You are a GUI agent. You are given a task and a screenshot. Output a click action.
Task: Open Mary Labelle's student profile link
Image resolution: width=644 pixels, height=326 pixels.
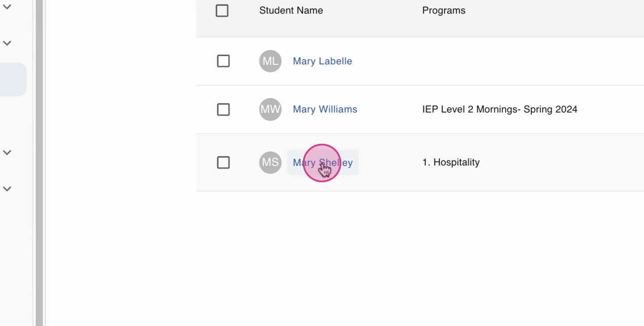tap(322, 61)
